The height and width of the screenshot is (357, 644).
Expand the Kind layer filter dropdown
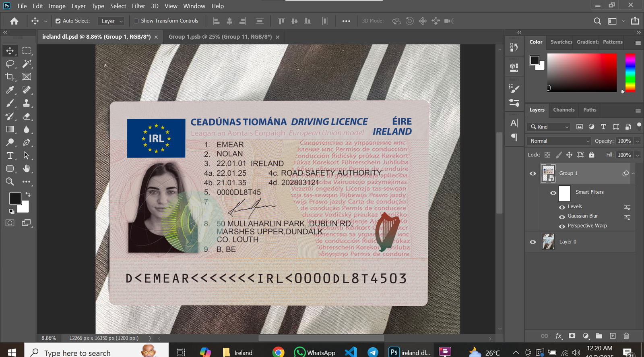[549, 127]
